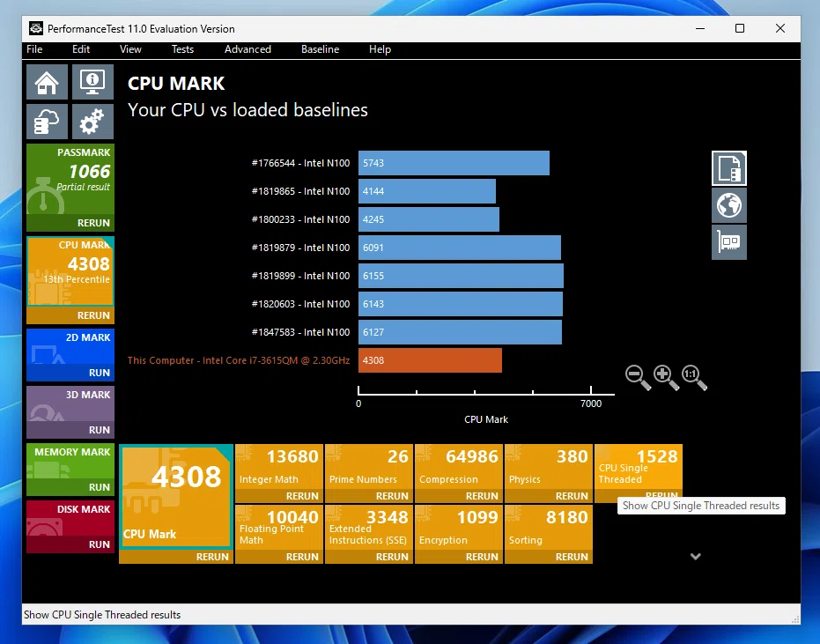Viewport: 820px width, 644px height.
Task: Click baseline bar #1819879 scoring 6091
Action: (460, 248)
